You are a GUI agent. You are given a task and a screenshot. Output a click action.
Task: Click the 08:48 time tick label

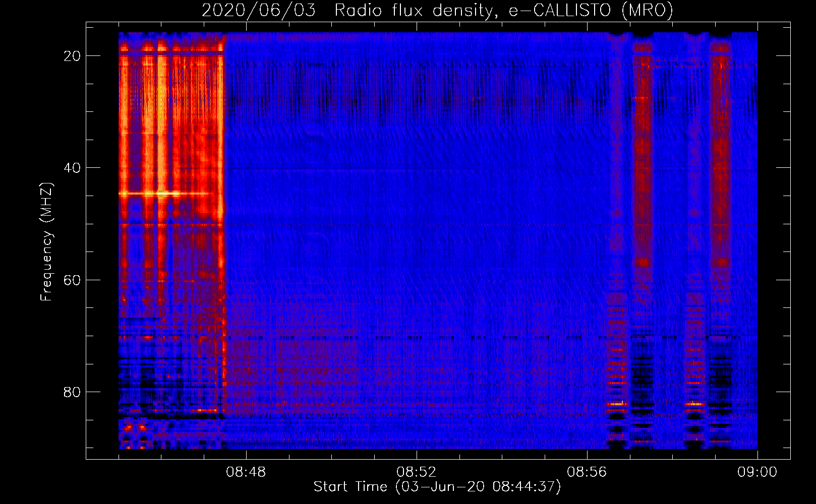tap(246, 472)
